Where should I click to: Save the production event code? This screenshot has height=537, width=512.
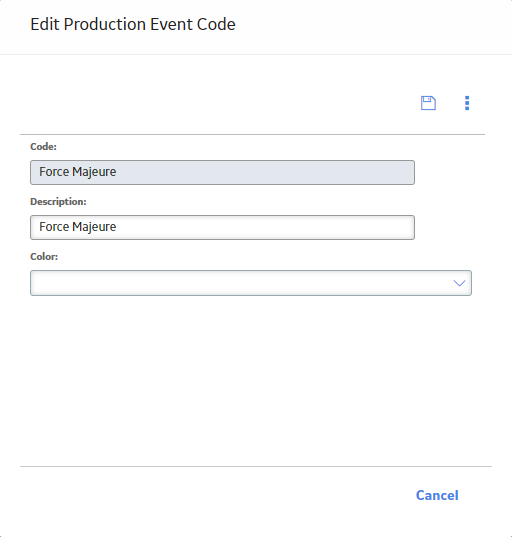pyautogui.click(x=428, y=103)
